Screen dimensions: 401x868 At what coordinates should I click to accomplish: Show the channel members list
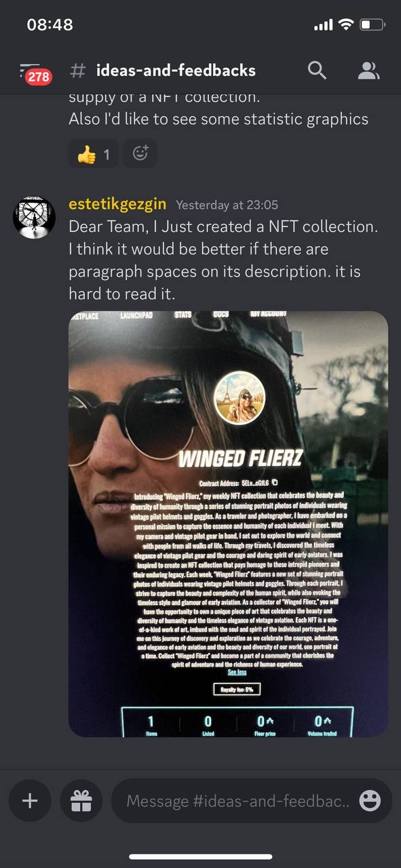[368, 70]
